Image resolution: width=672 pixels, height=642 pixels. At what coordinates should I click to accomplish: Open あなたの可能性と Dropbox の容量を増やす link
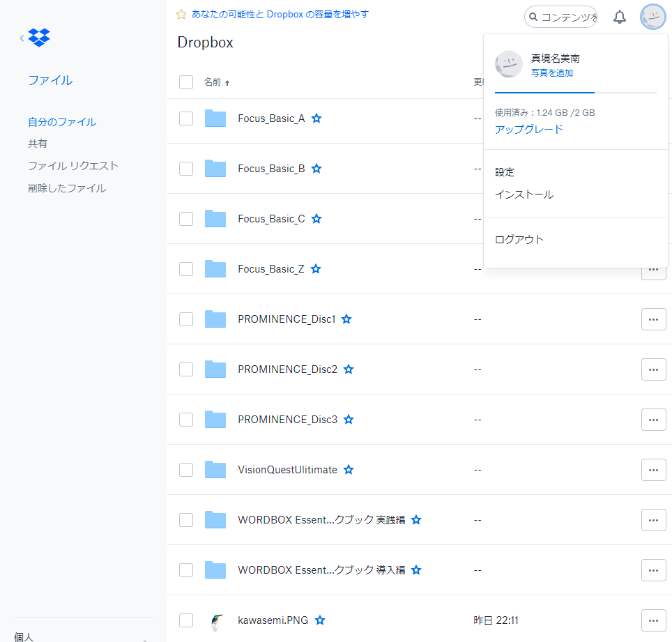tap(280, 14)
